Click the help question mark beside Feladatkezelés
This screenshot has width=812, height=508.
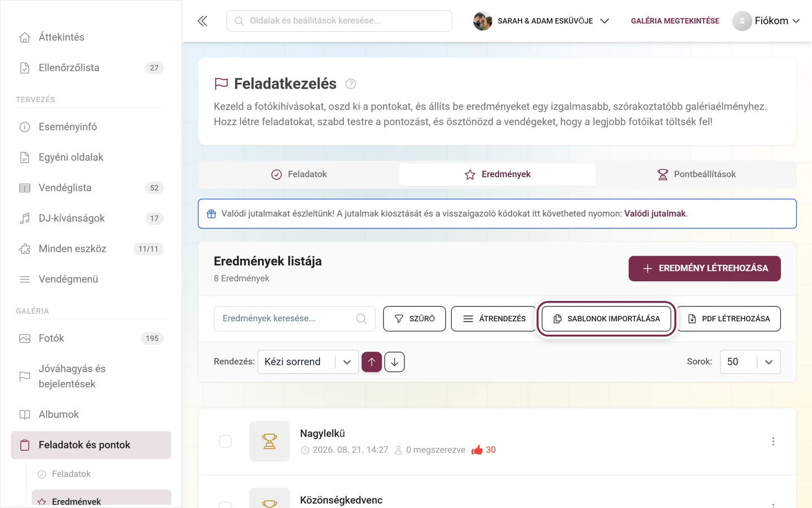point(351,84)
